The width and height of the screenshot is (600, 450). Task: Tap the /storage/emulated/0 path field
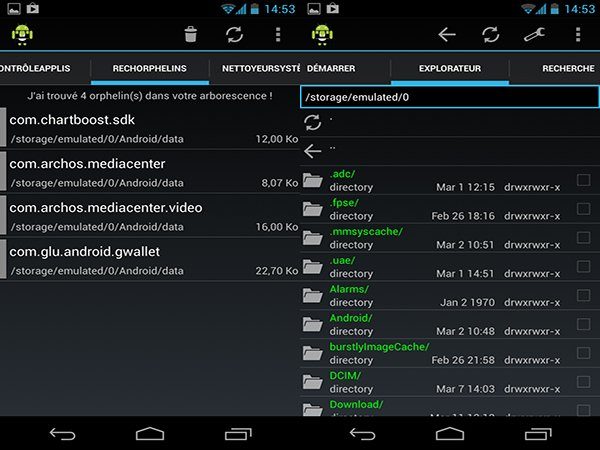450,97
